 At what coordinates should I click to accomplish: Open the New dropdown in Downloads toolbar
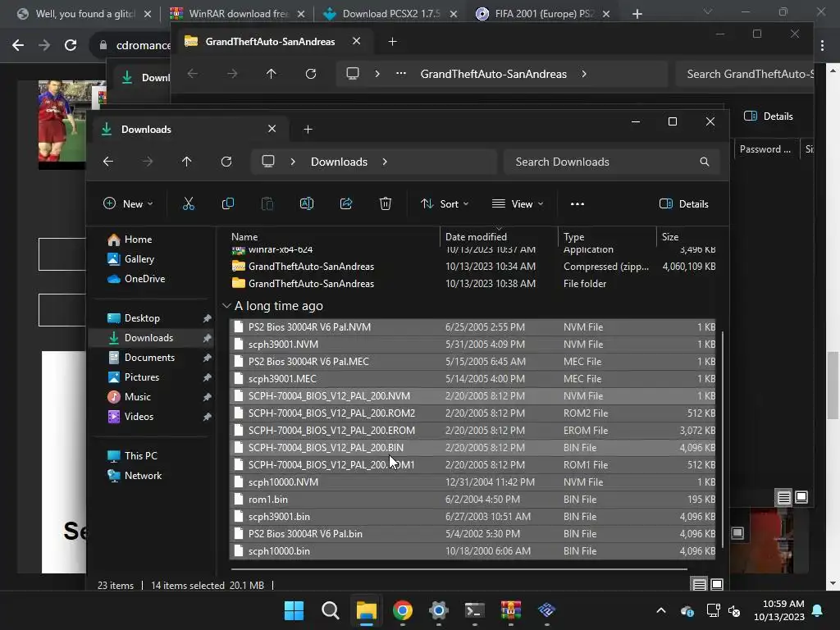click(x=128, y=203)
